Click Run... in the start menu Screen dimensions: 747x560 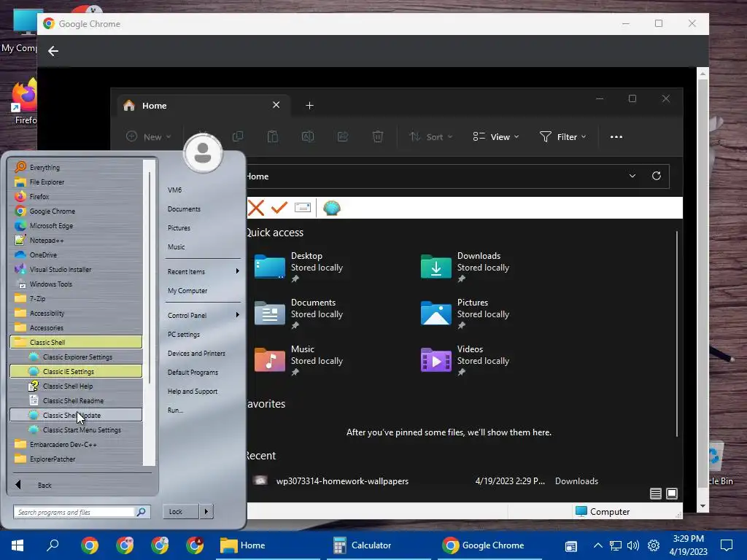pos(175,410)
